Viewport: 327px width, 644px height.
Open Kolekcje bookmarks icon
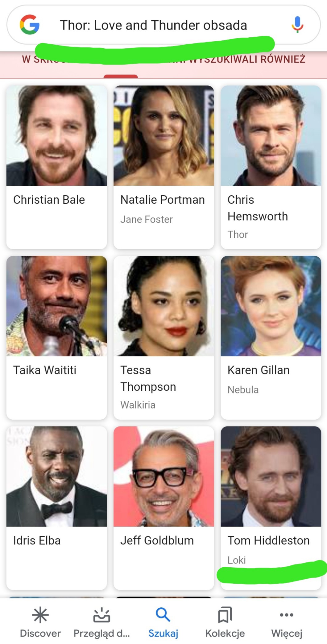click(225, 615)
